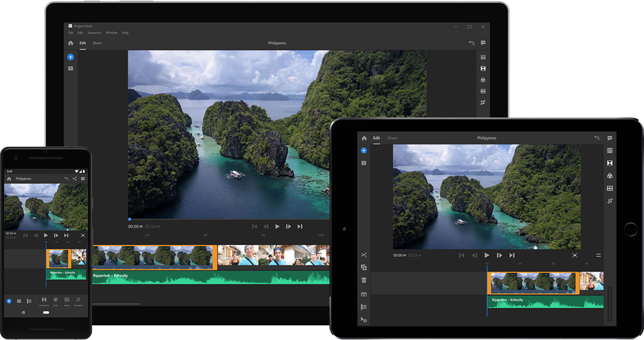The height and width of the screenshot is (340, 644).
Task: Enter fullscreen preview on the phone
Action: (x=82, y=235)
